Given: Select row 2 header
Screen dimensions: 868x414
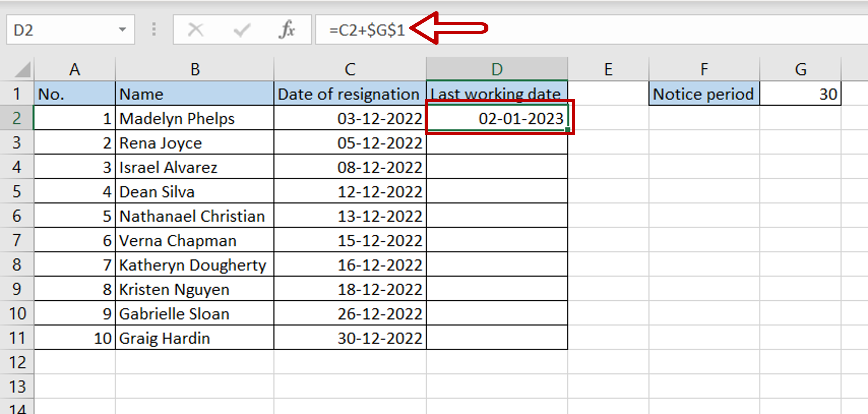Looking at the screenshot, I should coord(17,118).
